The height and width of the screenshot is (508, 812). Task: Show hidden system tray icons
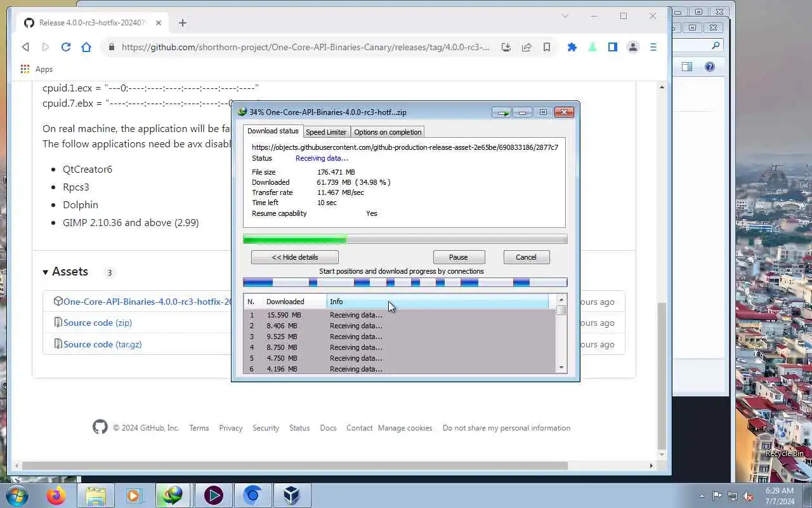click(702, 496)
